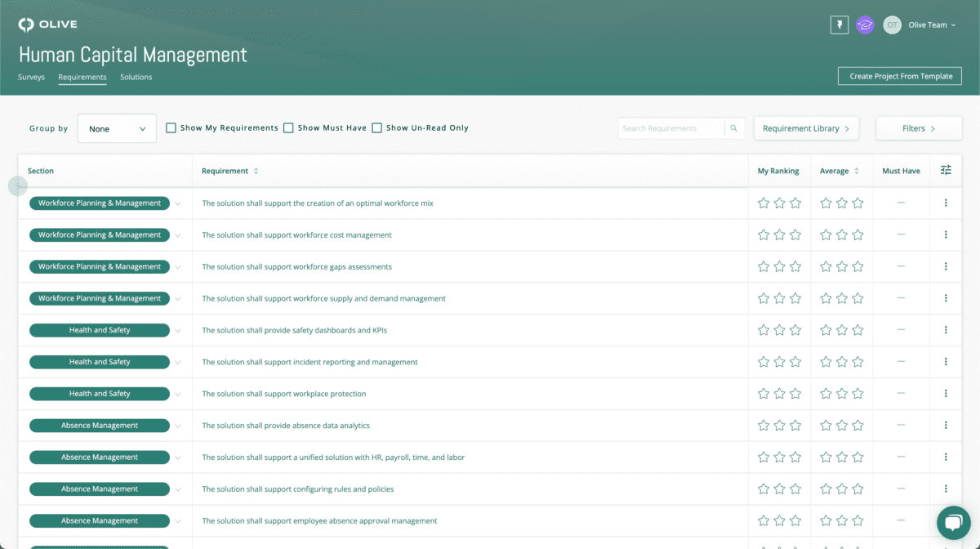Switch to the Solutions tab
The height and width of the screenshot is (549, 980).
(x=136, y=77)
